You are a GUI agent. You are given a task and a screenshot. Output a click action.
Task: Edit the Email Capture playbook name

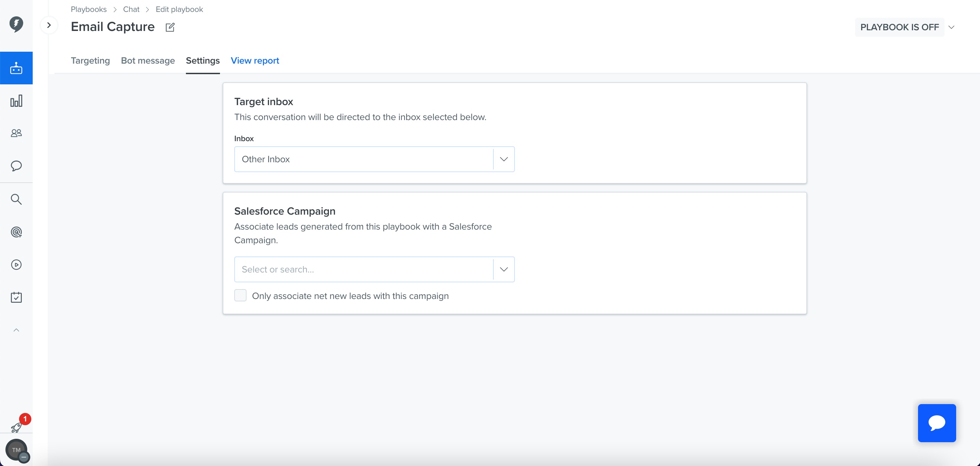(170, 27)
